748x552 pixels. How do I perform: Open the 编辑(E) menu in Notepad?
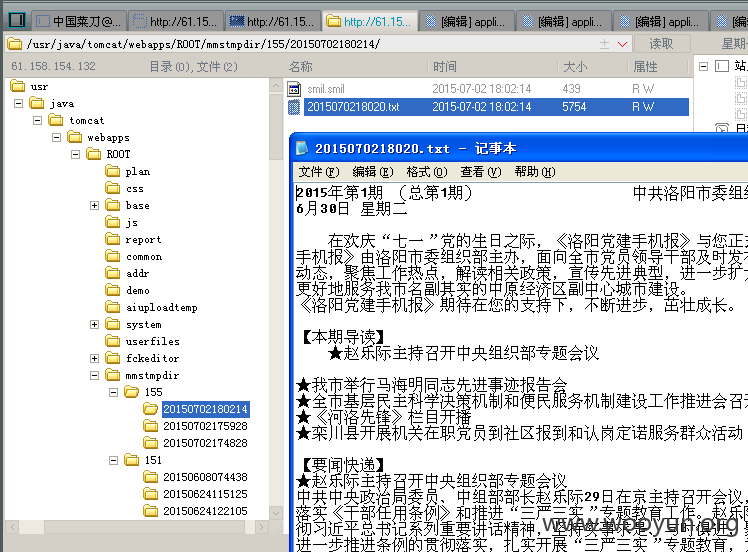pos(373,172)
